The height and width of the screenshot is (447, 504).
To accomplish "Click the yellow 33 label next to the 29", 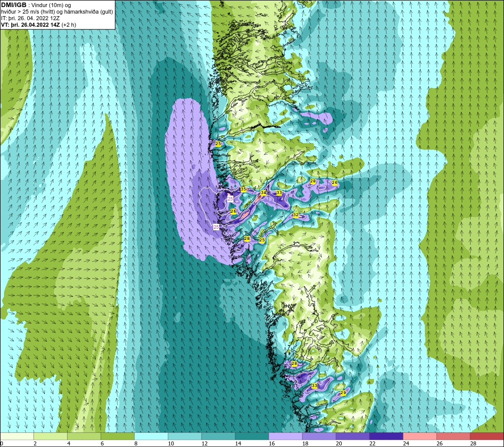I will tap(314, 386).
